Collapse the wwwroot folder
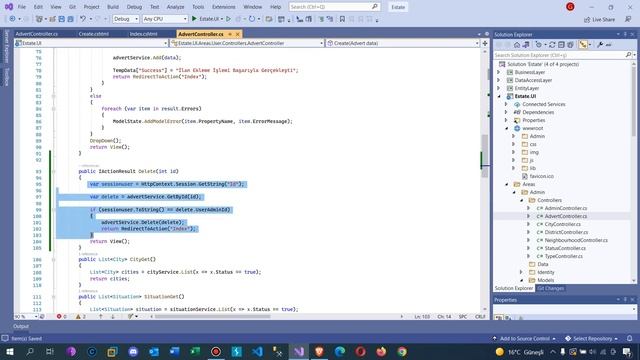The image size is (640, 360). pyautogui.click(x=507, y=128)
